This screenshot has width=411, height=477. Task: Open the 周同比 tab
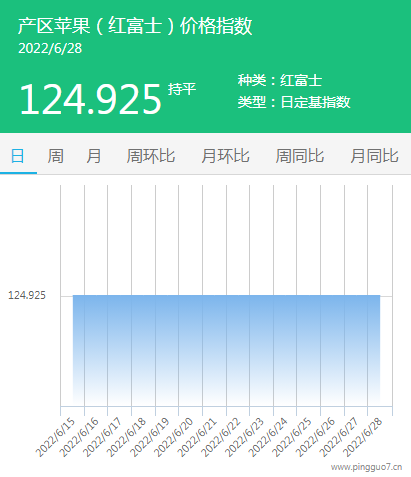point(300,156)
